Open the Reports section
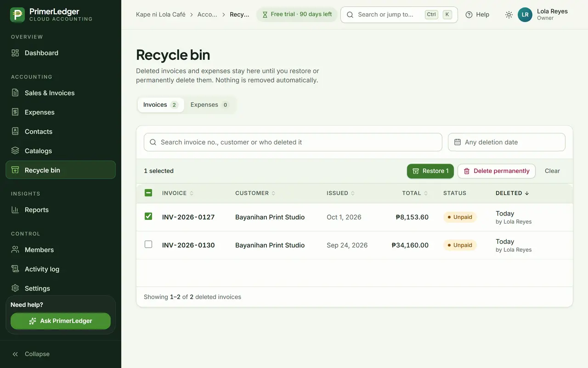This screenshot has height=368, width=588. click(61, 210)
